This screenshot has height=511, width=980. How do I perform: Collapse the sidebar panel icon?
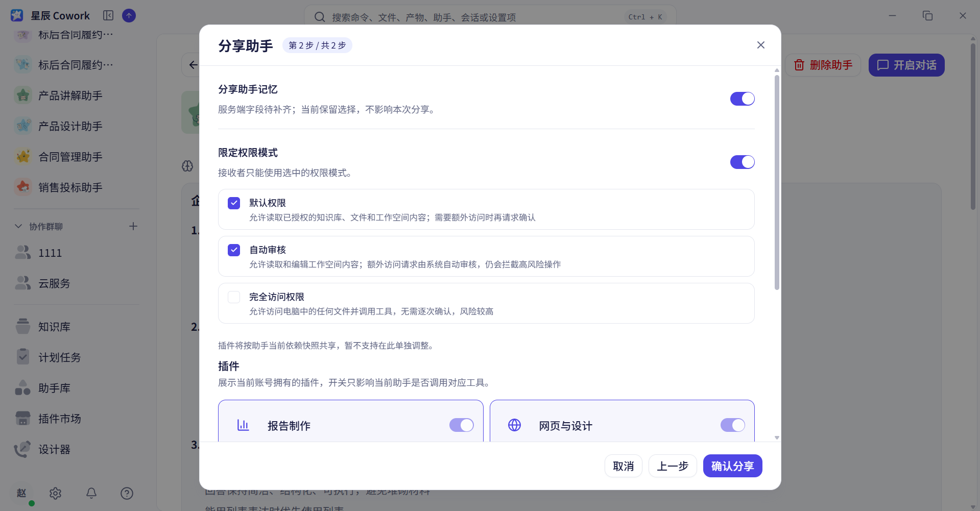point(108,16)
